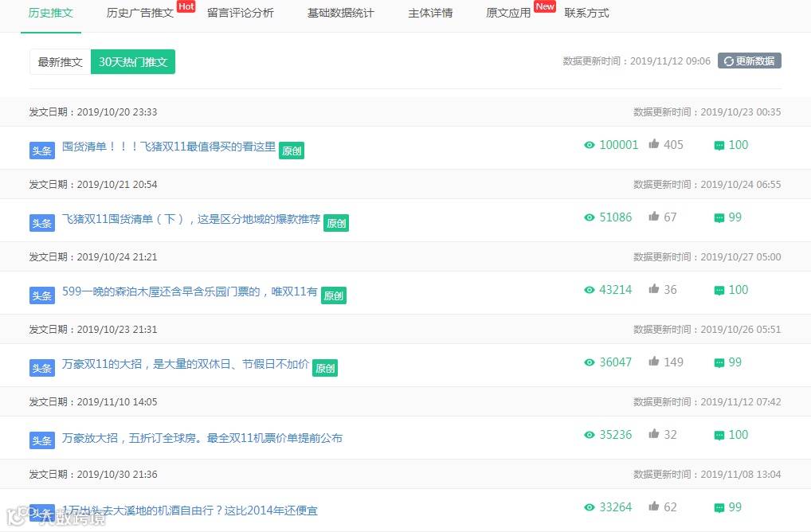Click 头条 tag beside 万豪双11的大招 article
This screenshot has width=811, height=532.
[42, 368]
